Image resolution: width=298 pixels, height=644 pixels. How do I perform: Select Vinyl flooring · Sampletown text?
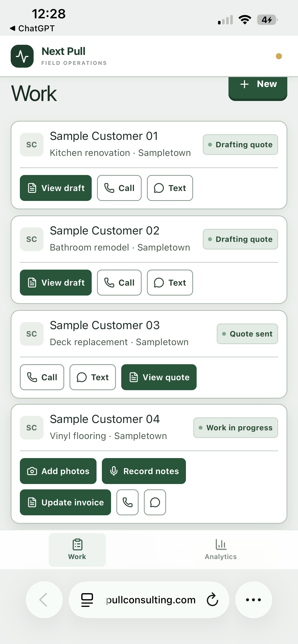coord(109,436)
